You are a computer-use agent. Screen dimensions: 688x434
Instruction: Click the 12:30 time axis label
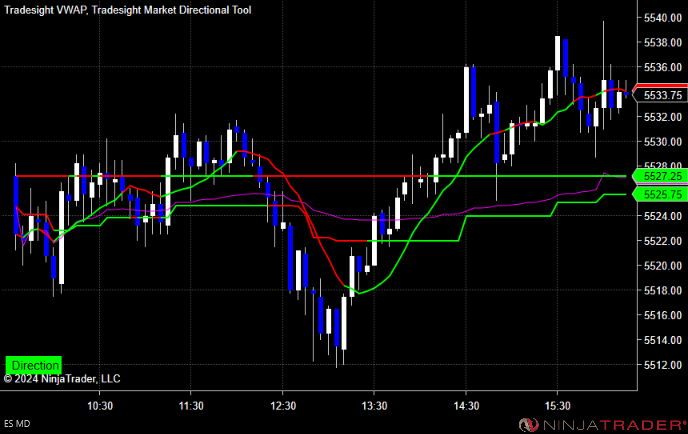tap(283, 405)
